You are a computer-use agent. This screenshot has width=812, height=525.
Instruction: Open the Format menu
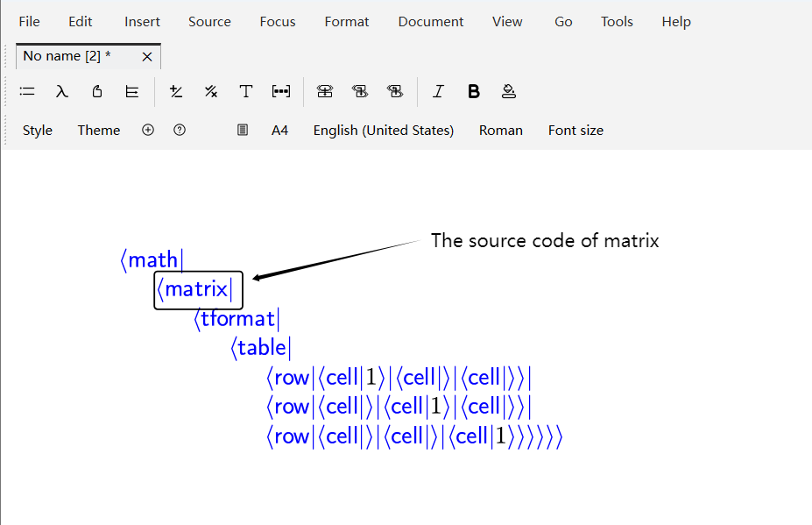347,22
